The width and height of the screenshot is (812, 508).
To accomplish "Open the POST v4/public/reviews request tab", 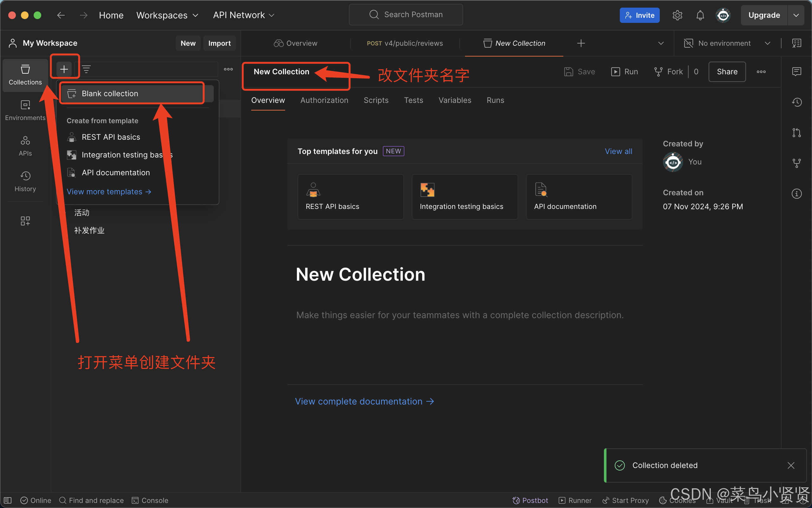I will click(x=405, y=43).
